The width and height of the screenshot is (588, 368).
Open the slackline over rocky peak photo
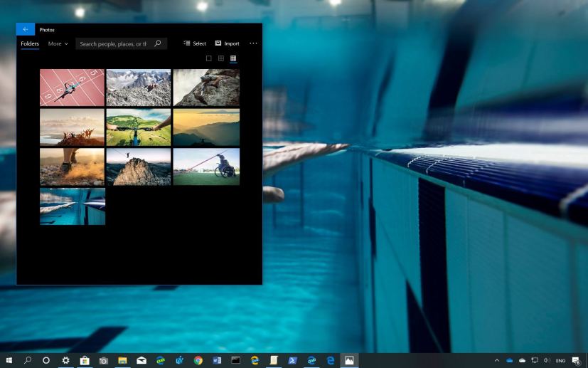point(139,167)
